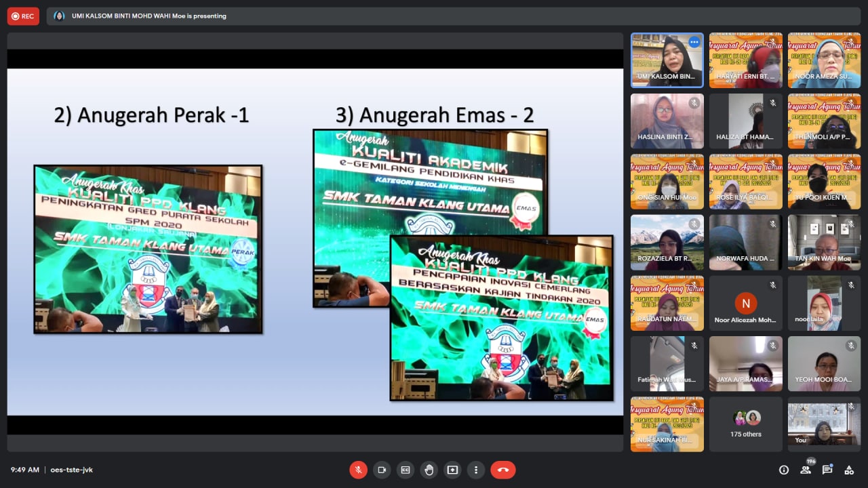Image resolution: width=868 pixels, height=488 pixels.
Task: Open the 175 others participants tile
Action: [x=746, y=424]
